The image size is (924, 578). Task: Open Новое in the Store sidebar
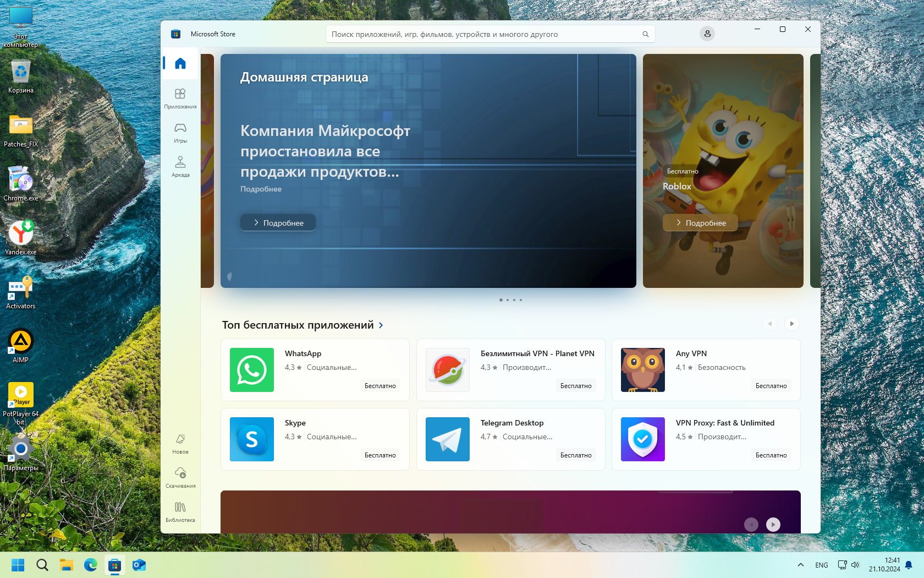pyautogui.click(x=180, y=444)
